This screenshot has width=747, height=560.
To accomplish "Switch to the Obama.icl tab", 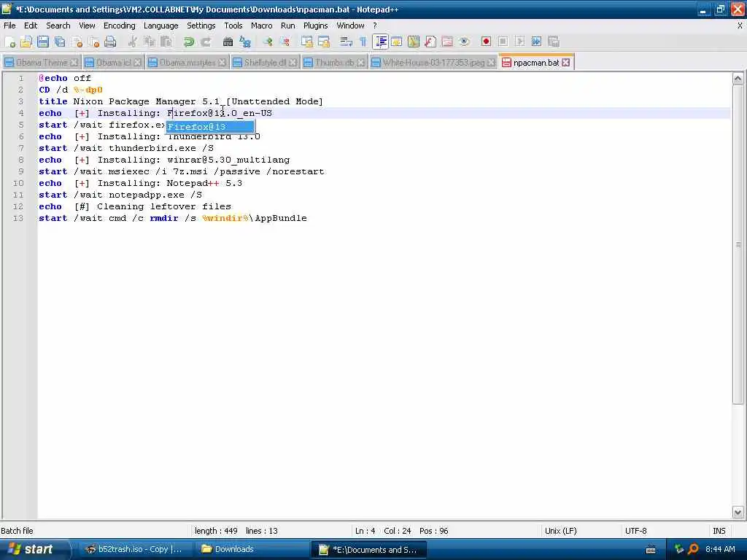I will coord(113,63).
